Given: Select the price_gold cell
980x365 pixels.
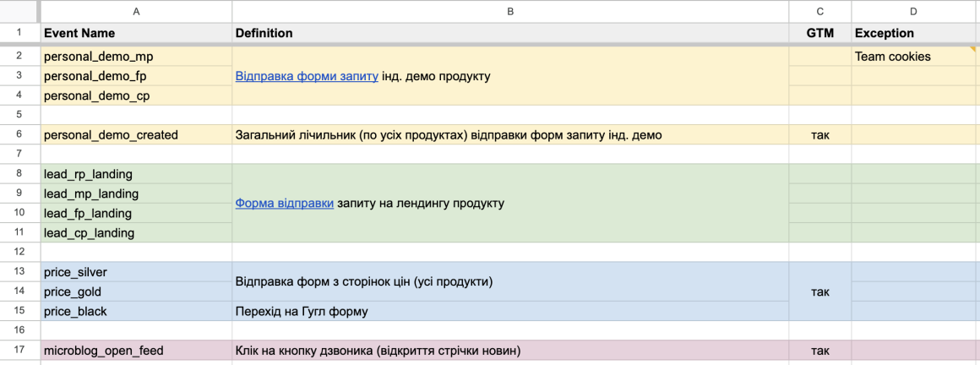Looking at the screenshot, I should coord(136,291).
